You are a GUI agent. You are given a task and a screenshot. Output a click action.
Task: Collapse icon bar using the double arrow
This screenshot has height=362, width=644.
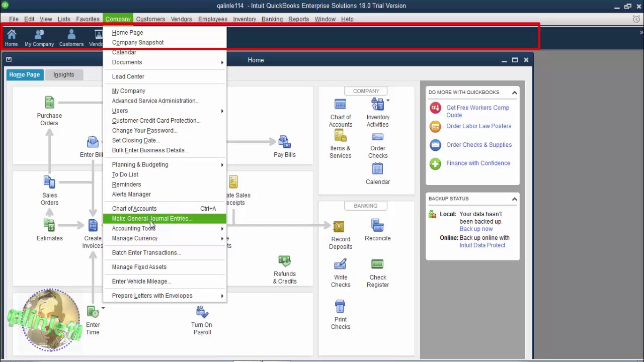(x=641, y=33)
